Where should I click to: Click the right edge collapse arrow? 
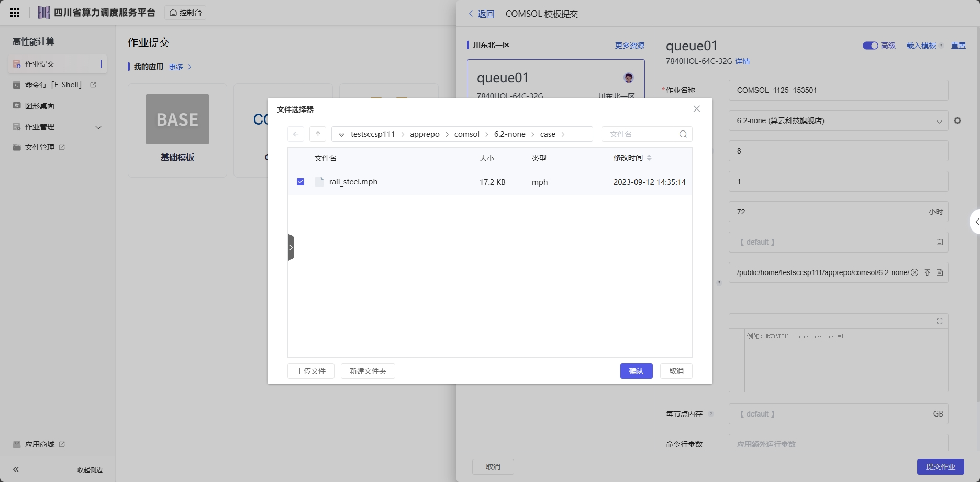pos(976,222)
